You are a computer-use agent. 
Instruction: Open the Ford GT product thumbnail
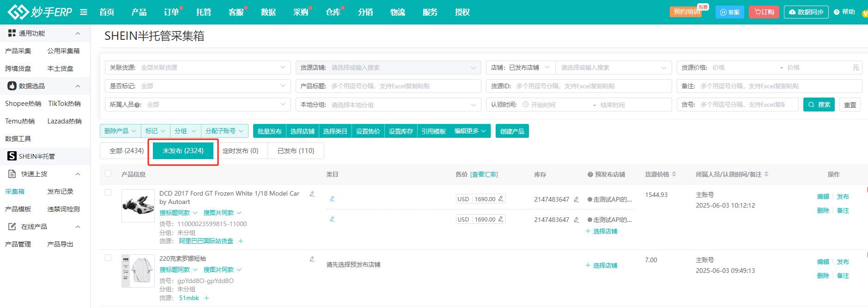(138, 206)
